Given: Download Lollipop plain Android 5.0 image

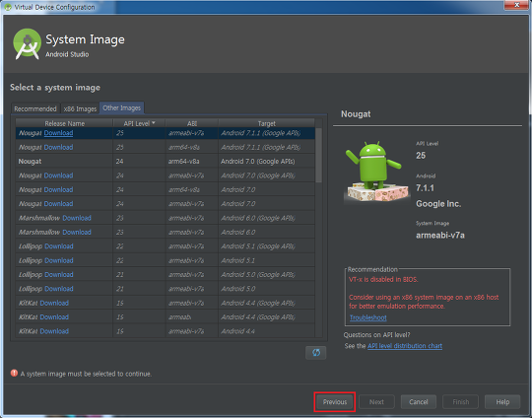Looking at the screenshot, I should point(59,289).
